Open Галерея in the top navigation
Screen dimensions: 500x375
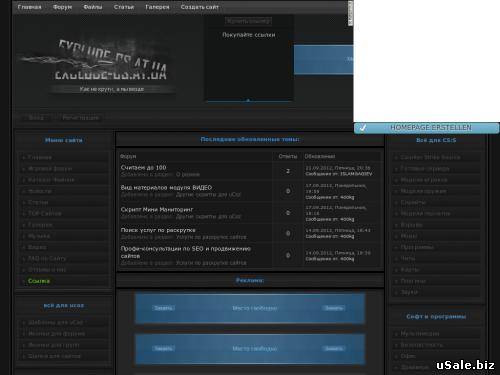[157, 7]
